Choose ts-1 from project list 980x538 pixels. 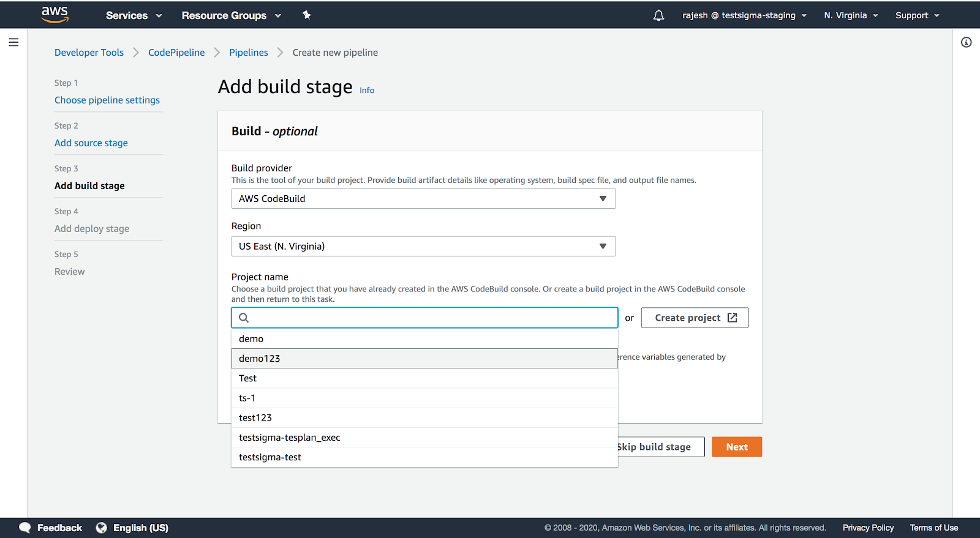(x=424, y=398)
